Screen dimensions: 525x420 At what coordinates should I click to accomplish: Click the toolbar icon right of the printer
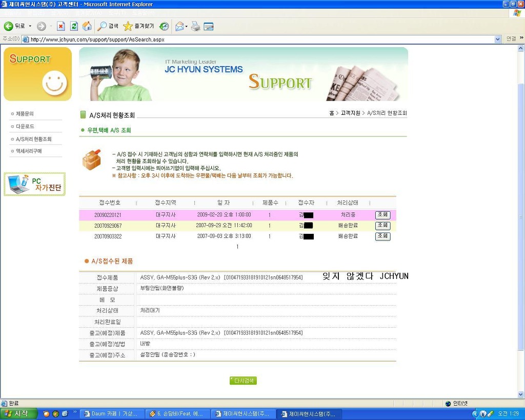point(208,26)
